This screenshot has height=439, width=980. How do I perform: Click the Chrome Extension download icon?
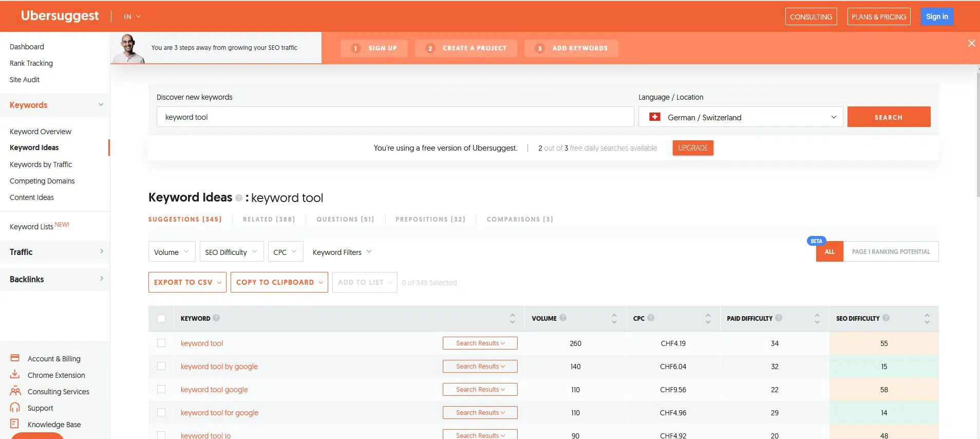coord(15,374)
